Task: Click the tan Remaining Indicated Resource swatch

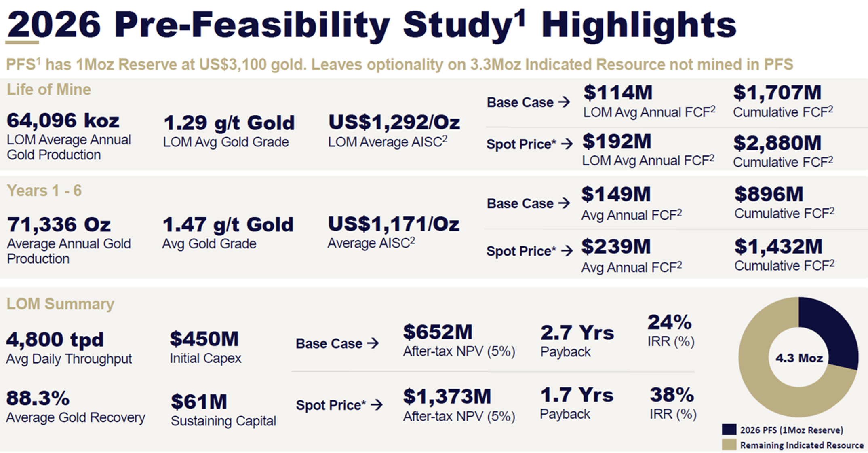Action: pyautogui.click(x=729, y=445)
